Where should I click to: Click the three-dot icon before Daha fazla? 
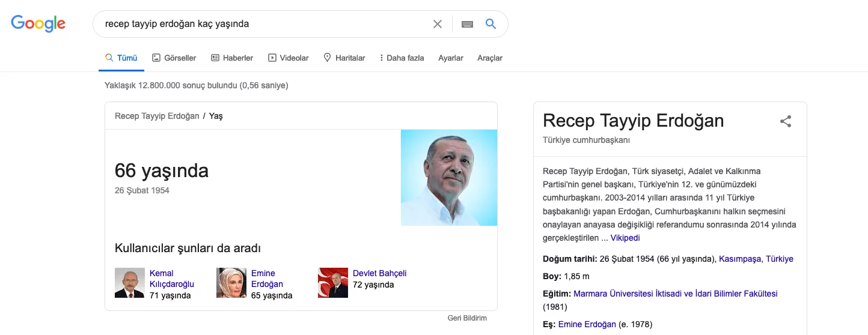pyautogui.click(x=382, y=58)
